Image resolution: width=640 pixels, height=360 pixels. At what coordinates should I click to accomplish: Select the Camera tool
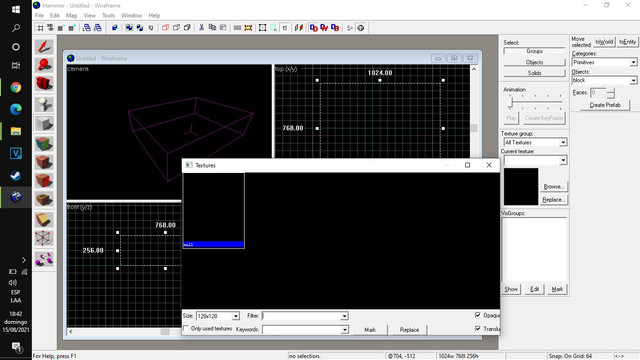pos(44,83)
